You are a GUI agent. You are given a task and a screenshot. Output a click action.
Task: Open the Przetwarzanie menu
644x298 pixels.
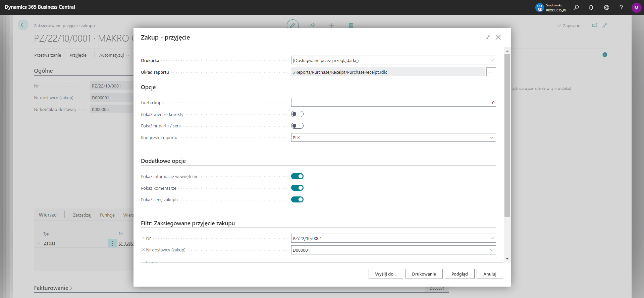48,55
